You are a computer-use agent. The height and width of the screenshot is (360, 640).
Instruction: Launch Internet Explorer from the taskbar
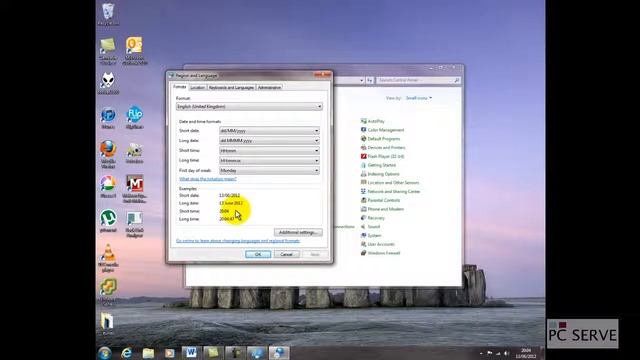point(127,353)
